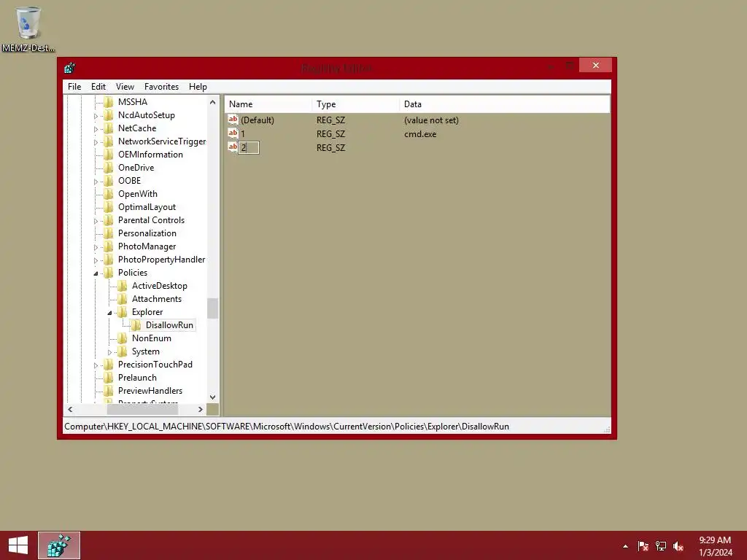The height and width of the screenshot is (560, 747).
Task: Click the (value not set) data cell
Action: pyautogui.click(x=431, y=120)
